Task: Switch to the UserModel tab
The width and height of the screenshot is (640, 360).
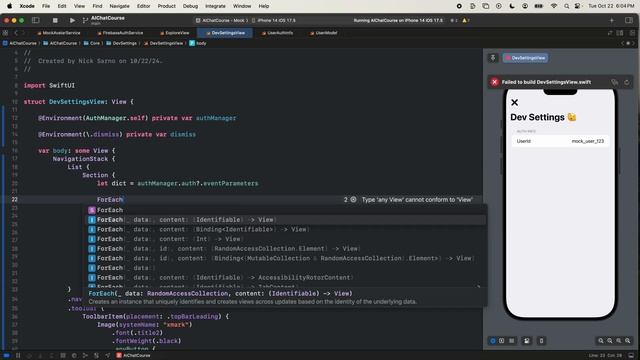Action: click(323, 33)
